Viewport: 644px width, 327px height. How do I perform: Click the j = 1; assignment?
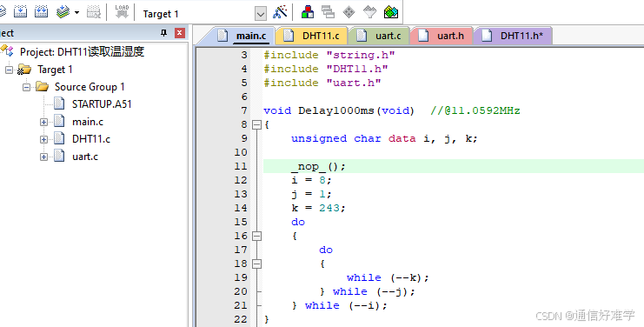(311, 194)
